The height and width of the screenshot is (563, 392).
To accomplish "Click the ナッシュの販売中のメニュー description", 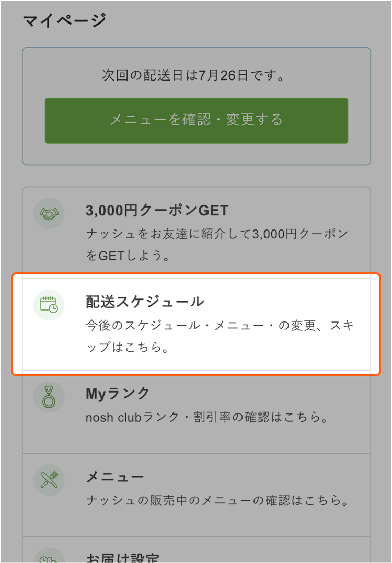I will (x=217, y=500).
